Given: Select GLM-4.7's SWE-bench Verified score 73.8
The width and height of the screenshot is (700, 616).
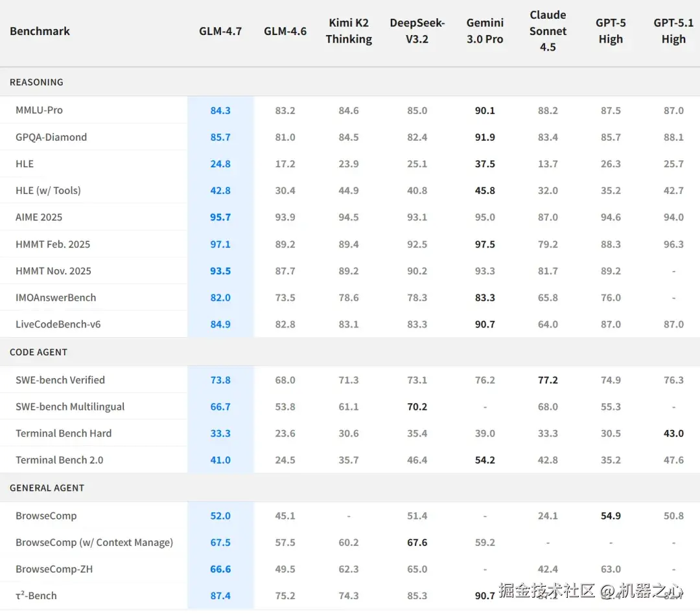Looking at the screenshot, I should [x=220, y=380].
